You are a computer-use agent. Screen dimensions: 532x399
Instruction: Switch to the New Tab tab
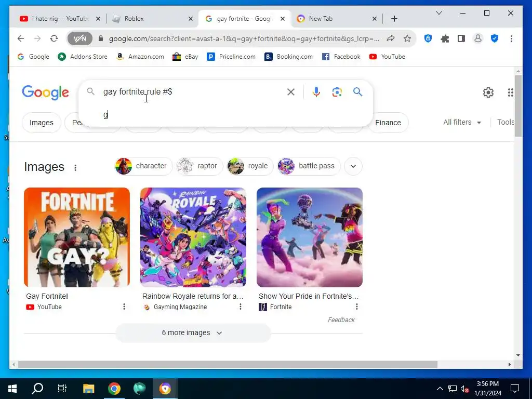[x=336, y=19]
